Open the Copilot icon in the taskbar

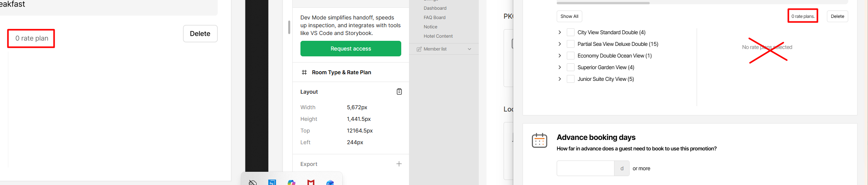click(x=292, y=182)
